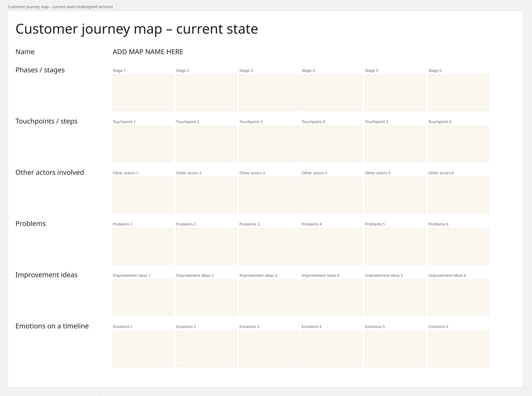532x396 pixels.
Task: Click the empty box under Problems 4
Action: pos(332,246)
